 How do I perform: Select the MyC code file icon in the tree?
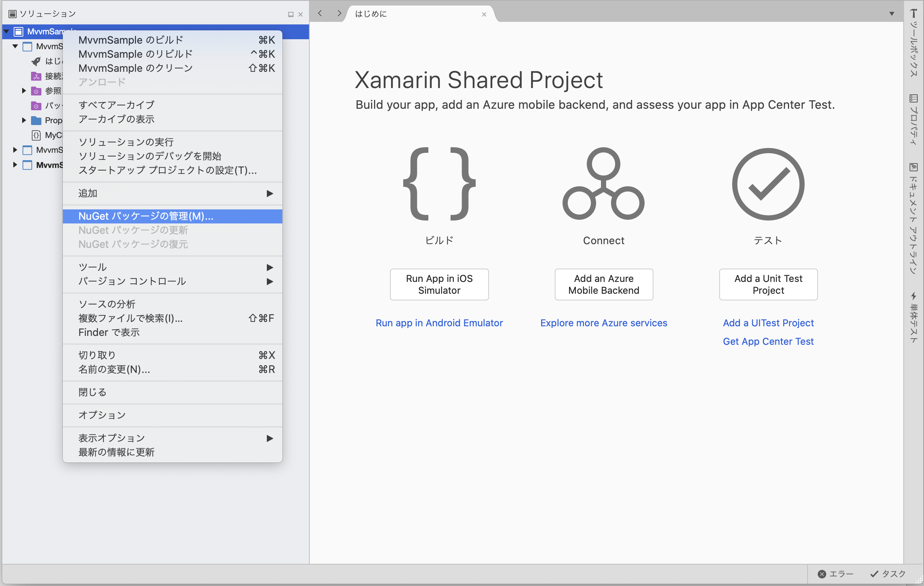click(x=36, y=135)
